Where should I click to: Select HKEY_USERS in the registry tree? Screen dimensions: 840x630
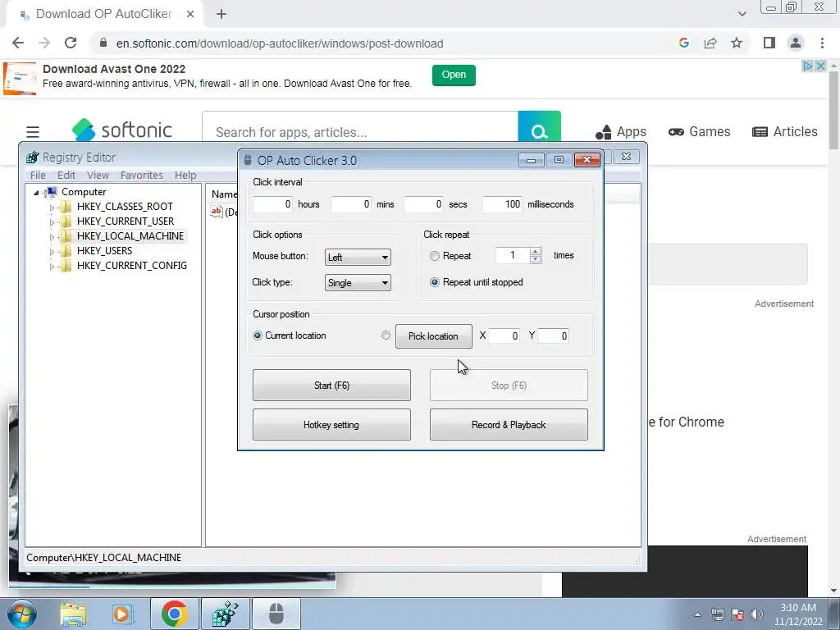pos(104,251)
